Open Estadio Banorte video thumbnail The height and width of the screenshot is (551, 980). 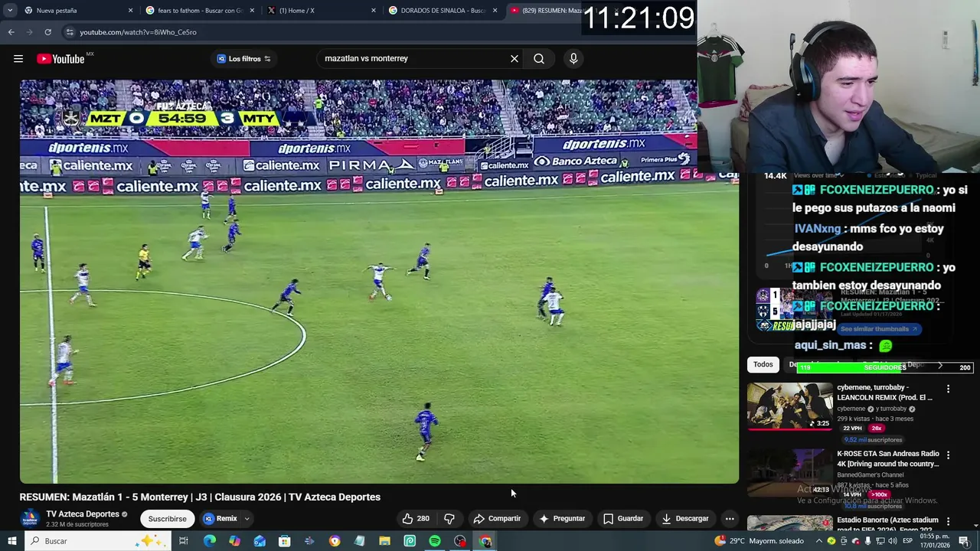tap(789, 523)
